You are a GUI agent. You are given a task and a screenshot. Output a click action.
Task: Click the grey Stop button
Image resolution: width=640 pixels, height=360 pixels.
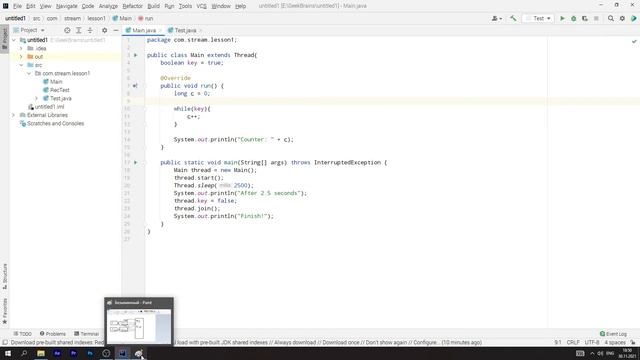click(596, 18)
